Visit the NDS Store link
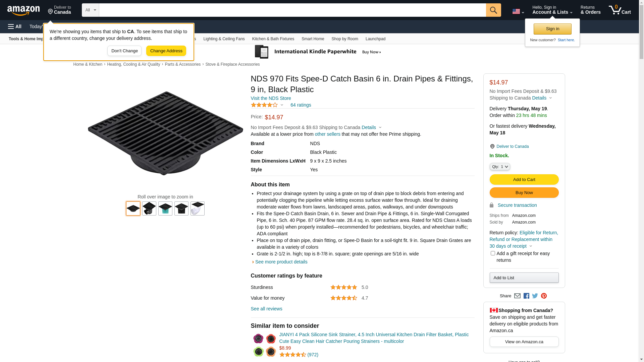The width and height of the screenshot is (644, 362). coord(271,98)
